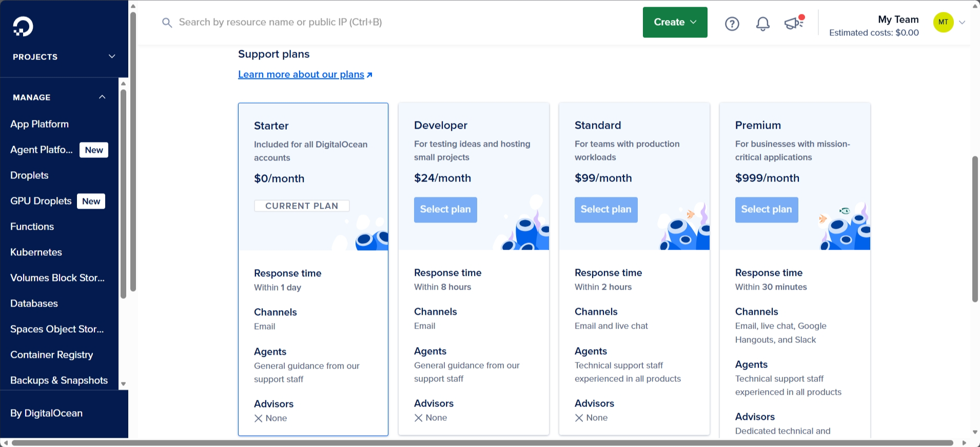Click the external link arrow beside Learn more
Screen dimensions: 980x447
[x=369, y=75]
